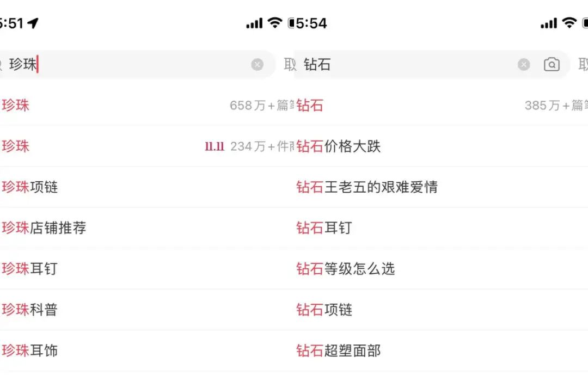Select the 钻石等级怎么选 suggestion
This screenshot has height=375, width=588.
point(346,269)
